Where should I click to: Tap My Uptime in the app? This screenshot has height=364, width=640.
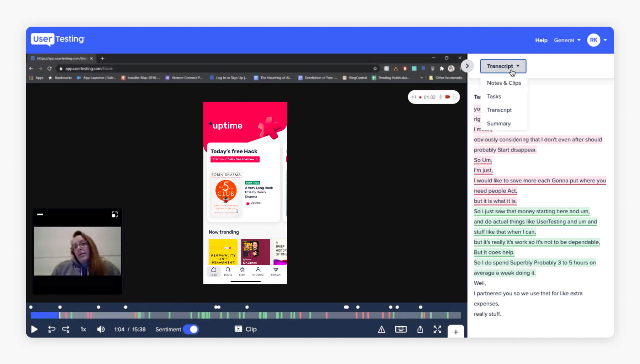tap(258, 271)
